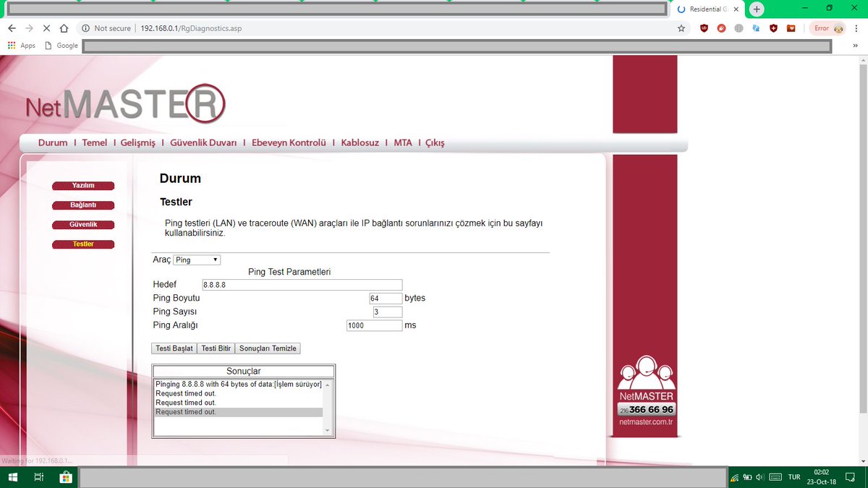The height and width of the screenshot is (488, 868).
Task: Select the Testler sidebar page
Action: click(83, 244)
